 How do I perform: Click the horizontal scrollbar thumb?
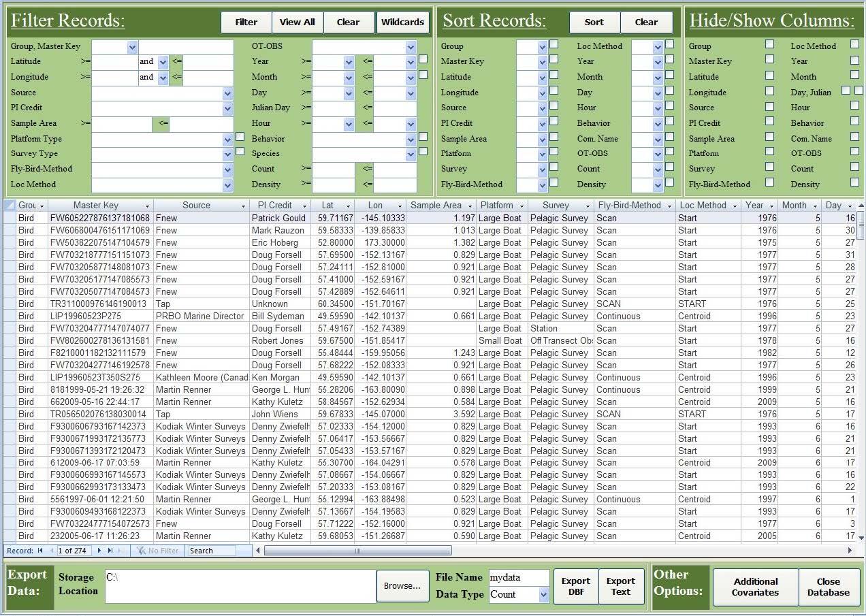358,551
